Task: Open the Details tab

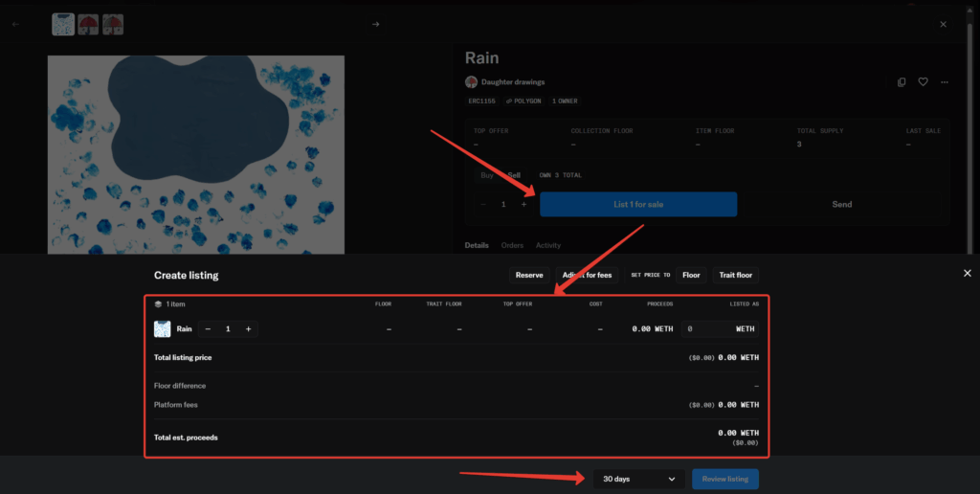Action: point(477,245)
